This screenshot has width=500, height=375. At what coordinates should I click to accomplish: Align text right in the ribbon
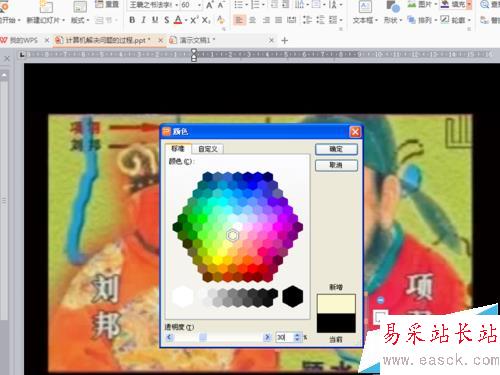[x=266, y=20]
